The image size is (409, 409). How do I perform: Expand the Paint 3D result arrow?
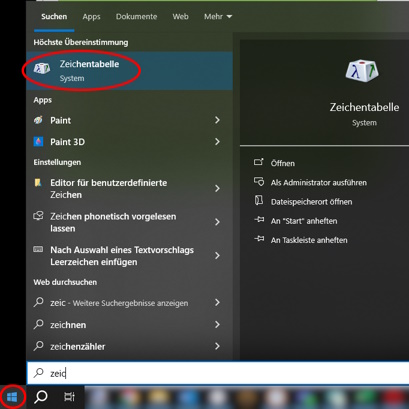click(217, 142)
